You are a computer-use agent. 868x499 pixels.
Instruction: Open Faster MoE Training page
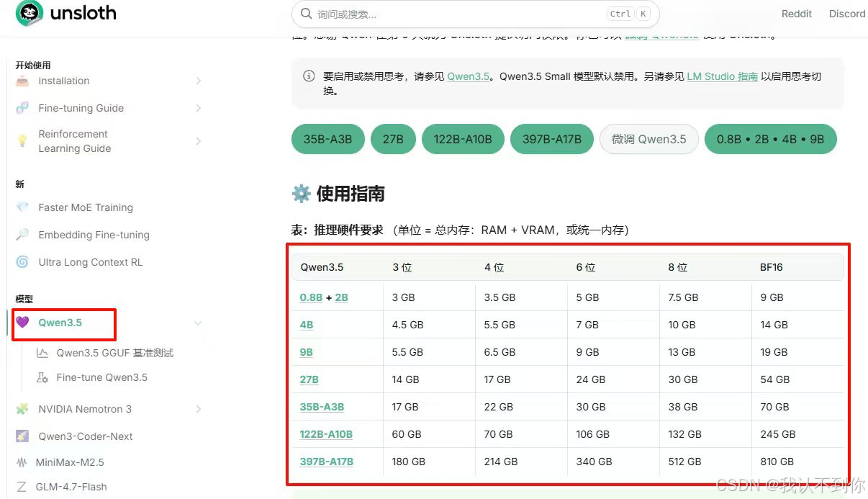coord(86,207)
